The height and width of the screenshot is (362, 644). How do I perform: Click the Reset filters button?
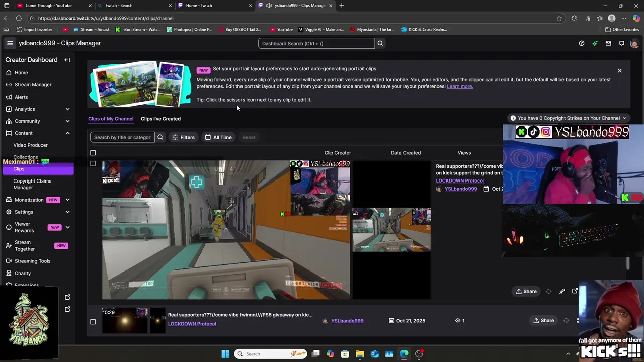point(249,137)
